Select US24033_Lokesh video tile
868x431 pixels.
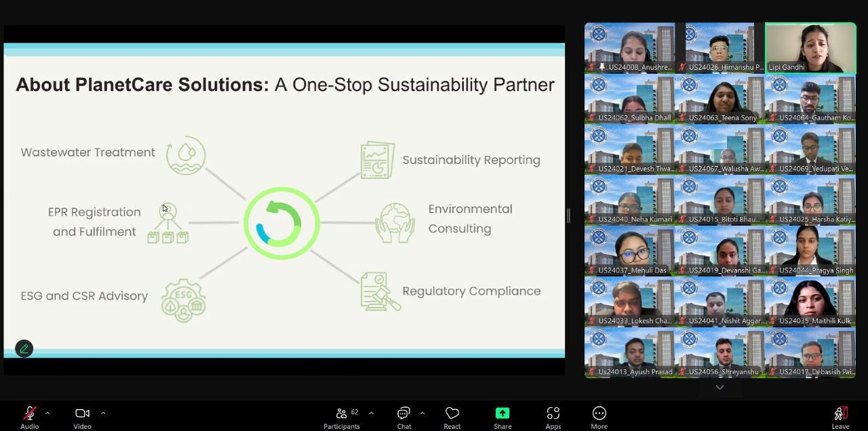click(630, 302)
